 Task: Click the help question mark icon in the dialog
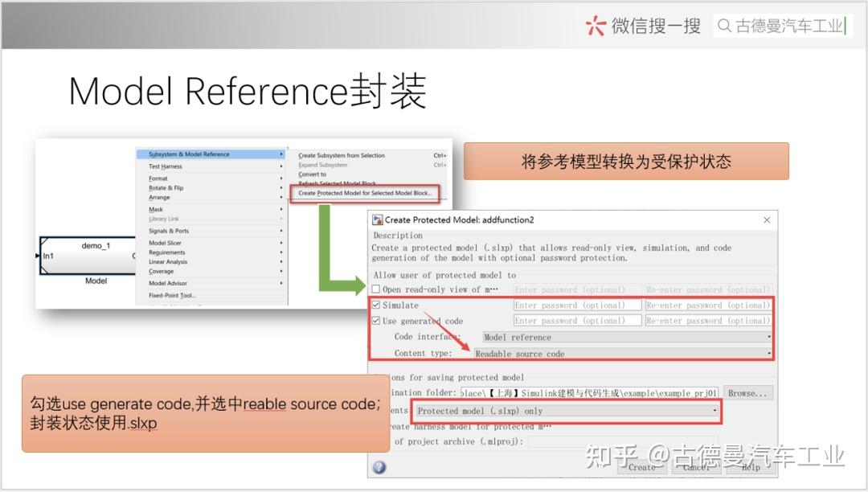click(x=378, y=467)
